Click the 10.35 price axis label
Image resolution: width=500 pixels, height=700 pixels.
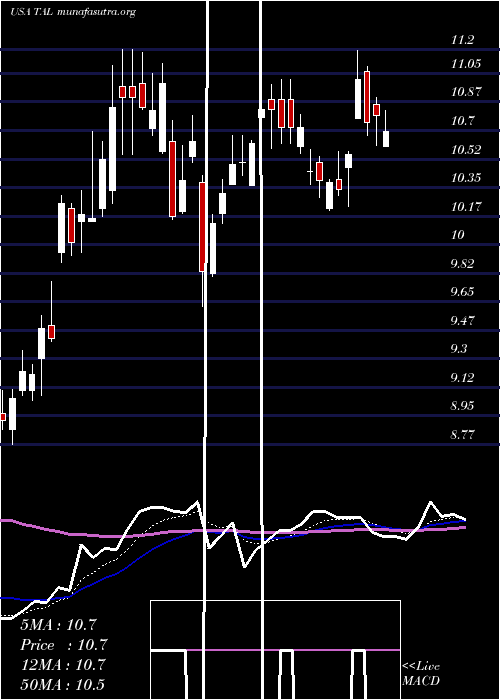[x=466, y=178]
